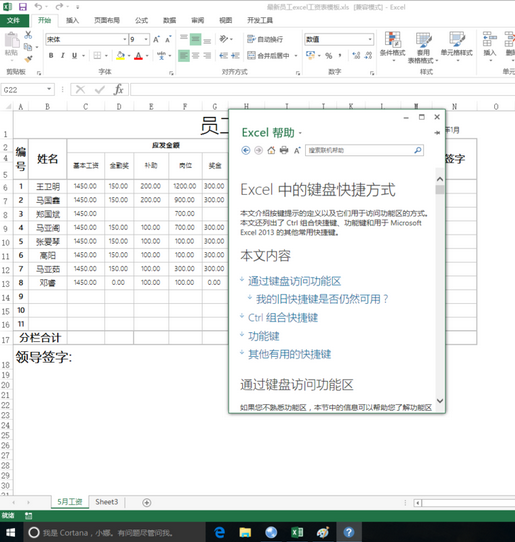515x542 pixels.
Task: Click the Undo arrow icon
Action: tap(38, 7)
